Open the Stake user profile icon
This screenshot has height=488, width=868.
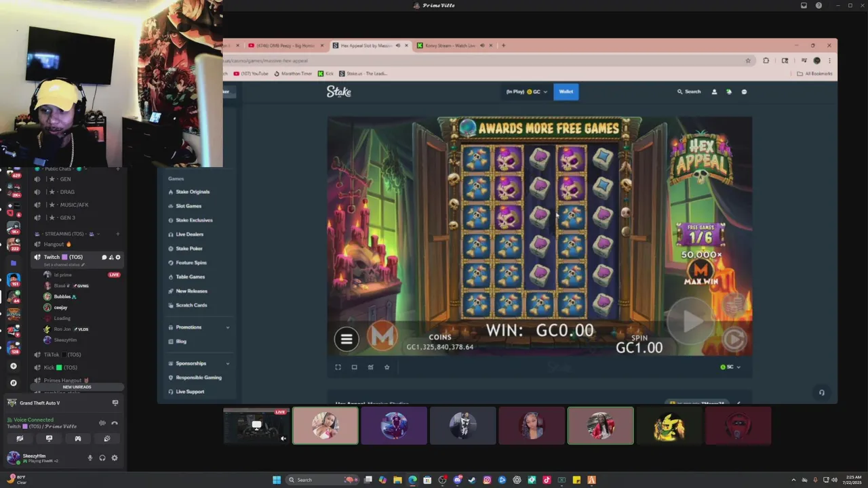(714, 91)
